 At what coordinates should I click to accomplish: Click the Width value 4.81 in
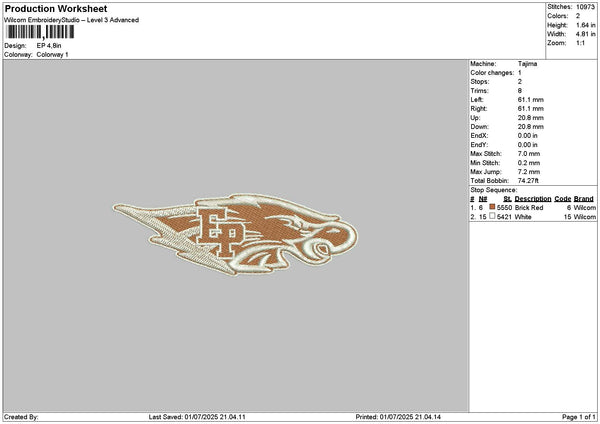[585, 34]
